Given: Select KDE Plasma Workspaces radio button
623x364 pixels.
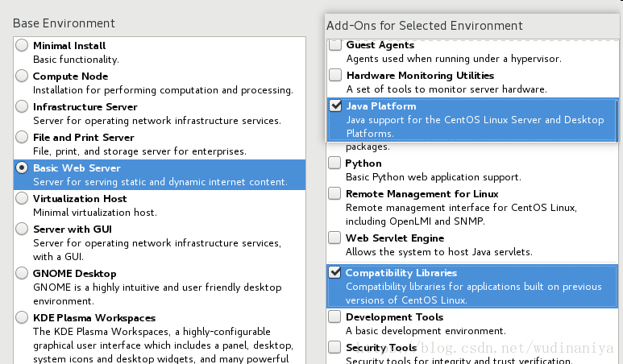Looking at the screenshot, I should (22, 317).
